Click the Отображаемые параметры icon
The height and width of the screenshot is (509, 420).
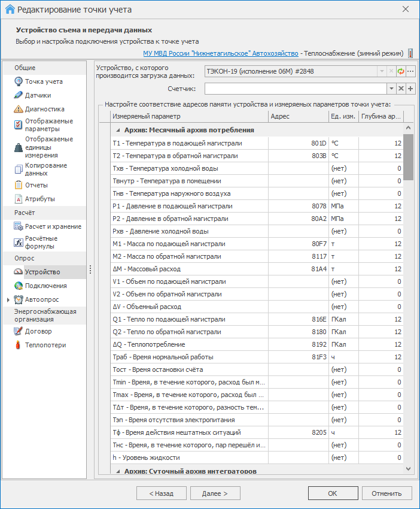point(19,125)
